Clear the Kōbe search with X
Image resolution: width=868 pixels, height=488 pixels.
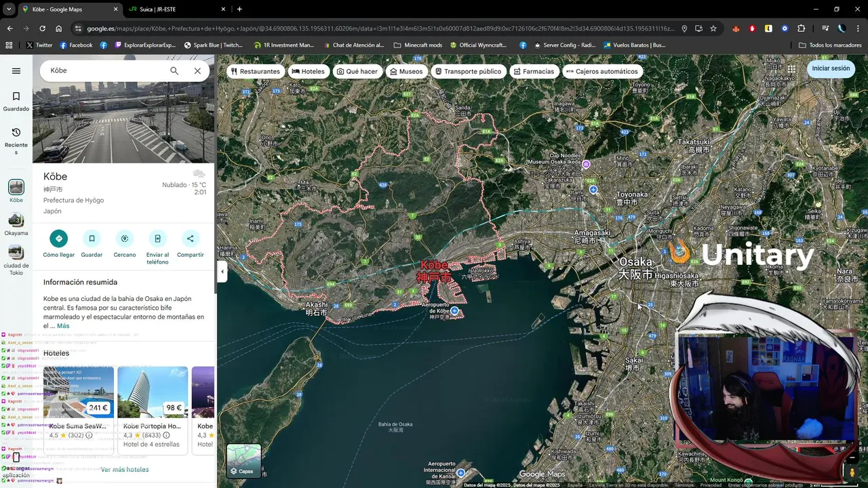point(197,70)
